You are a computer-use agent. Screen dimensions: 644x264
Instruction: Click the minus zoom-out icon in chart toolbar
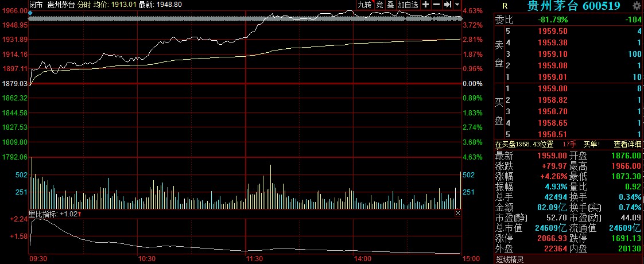coord(436,5)
